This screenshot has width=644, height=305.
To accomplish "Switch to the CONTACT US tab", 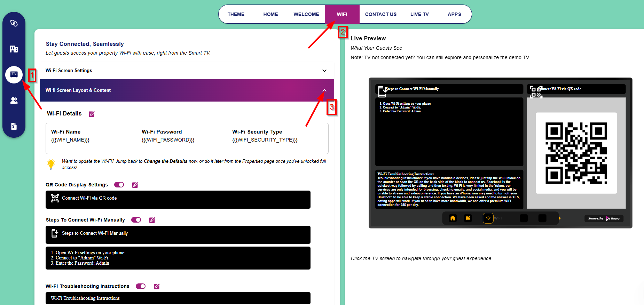I will pos(381,14).
